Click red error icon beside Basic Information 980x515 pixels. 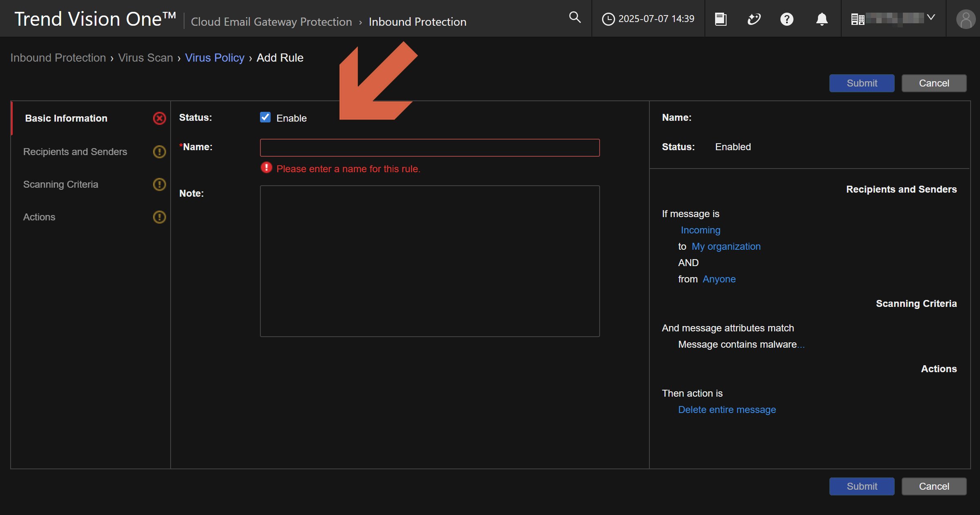159,118
